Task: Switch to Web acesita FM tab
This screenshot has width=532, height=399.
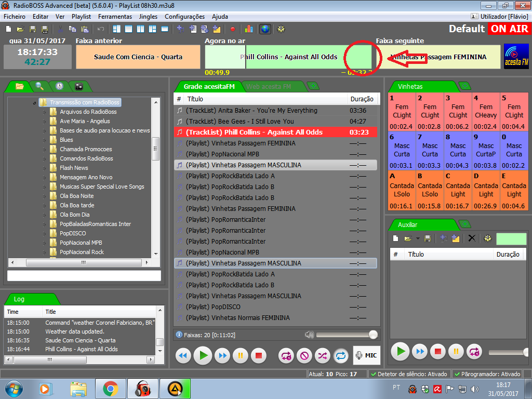Action: pyautogui.click(x=269, y=87)
